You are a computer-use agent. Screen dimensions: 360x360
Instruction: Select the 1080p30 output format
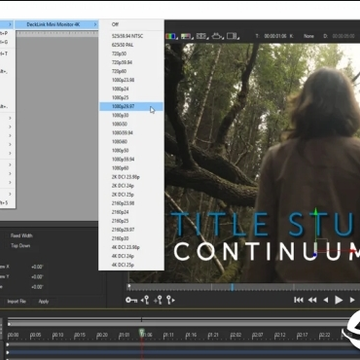(131, 115)
